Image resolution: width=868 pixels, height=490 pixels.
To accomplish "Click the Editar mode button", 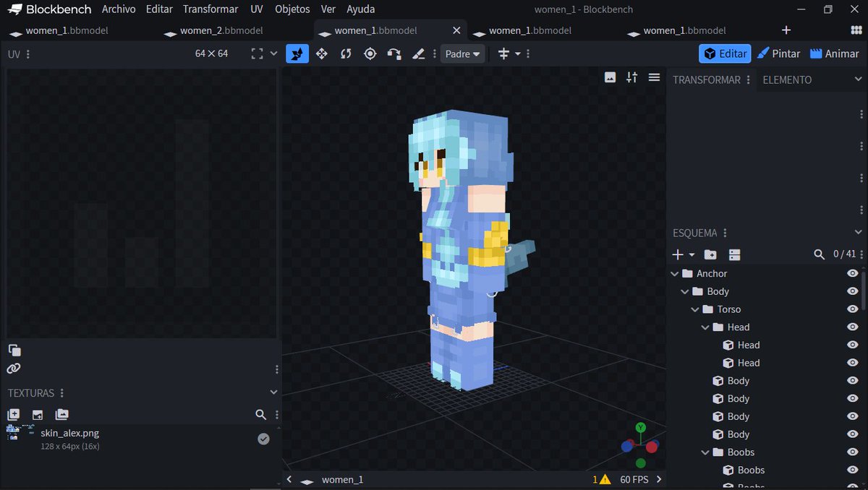I will coord(725,53).
